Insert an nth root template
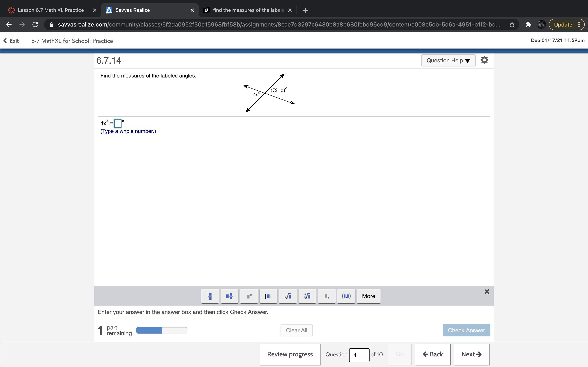The height and width of the screenshot is (367, 588). [307, 296]
